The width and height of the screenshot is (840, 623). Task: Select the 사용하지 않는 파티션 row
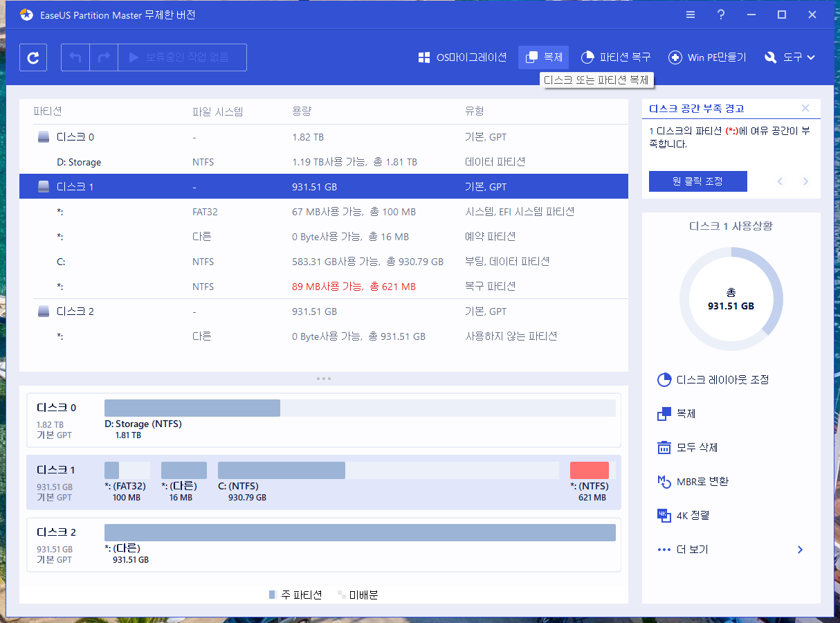324,336
